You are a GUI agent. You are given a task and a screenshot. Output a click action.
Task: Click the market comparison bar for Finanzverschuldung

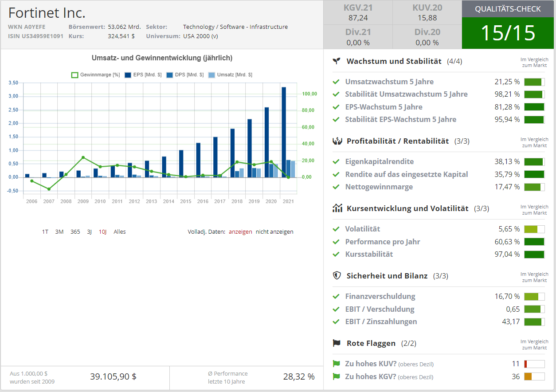coord(534,297)
